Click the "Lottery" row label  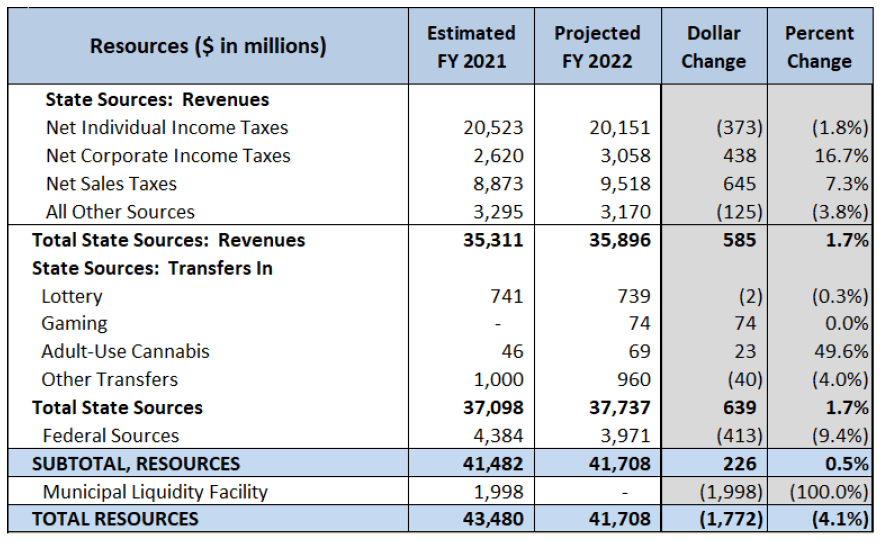72,296
